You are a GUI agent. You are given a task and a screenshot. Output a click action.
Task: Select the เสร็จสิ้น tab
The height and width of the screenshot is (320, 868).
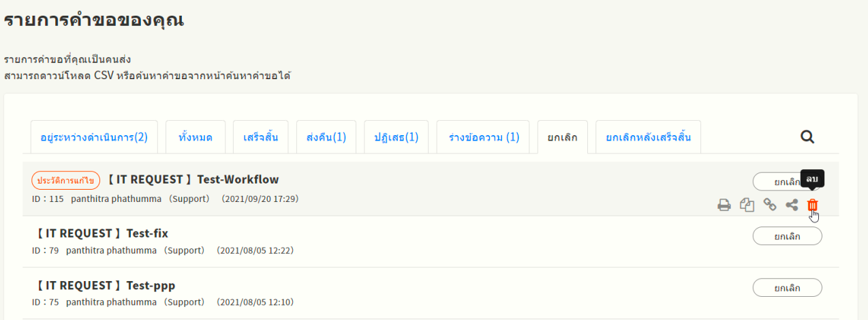click(260, 137)
